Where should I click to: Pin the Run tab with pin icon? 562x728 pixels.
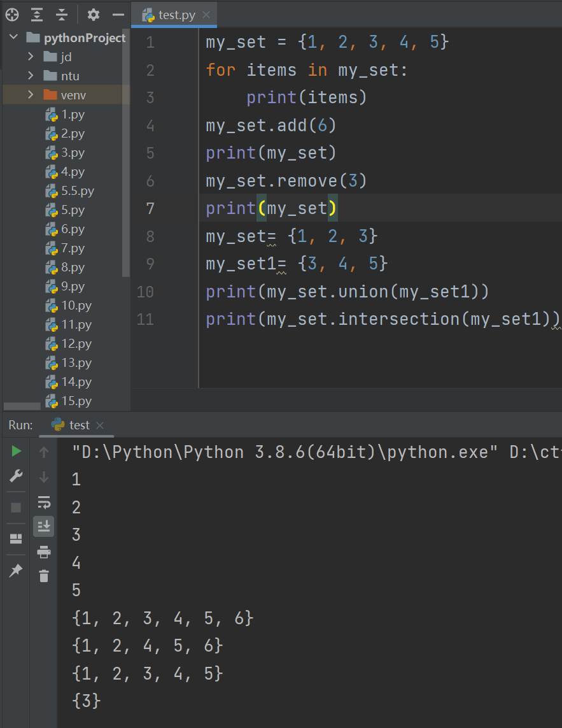(16, 571)
